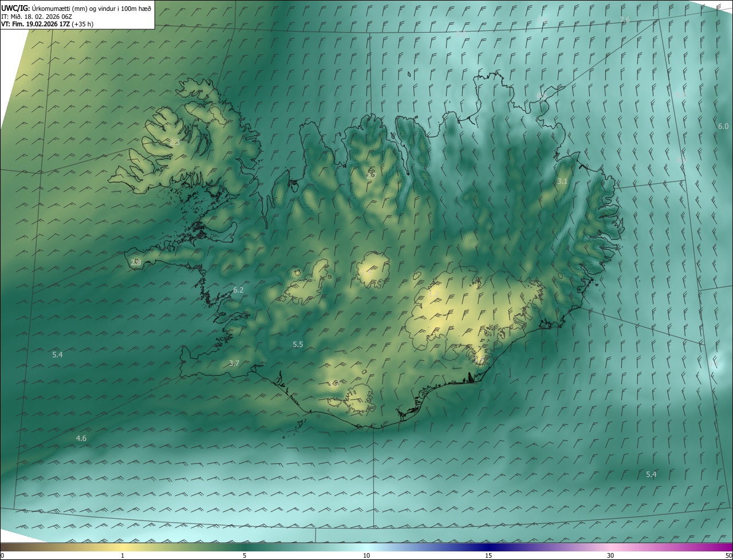This screenshot has width=733, height=560.
Task: Click the 6.2 value label on the map
Action: pos(238,290)
